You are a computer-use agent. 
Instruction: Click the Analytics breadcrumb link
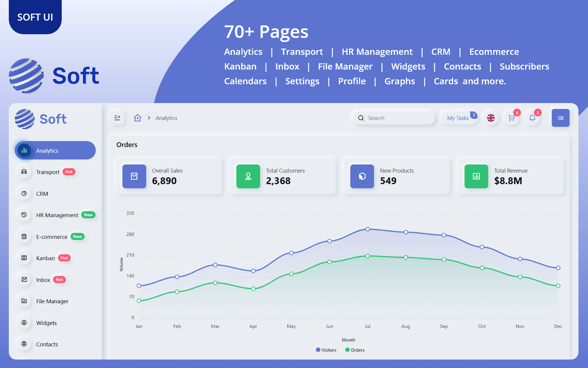166,118
